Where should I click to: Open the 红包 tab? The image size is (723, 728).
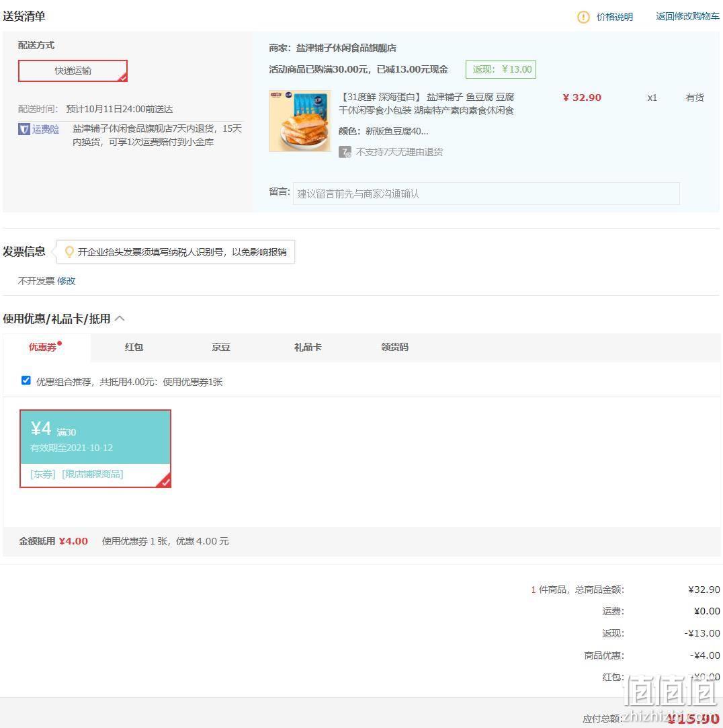click(x=134, y=347)
